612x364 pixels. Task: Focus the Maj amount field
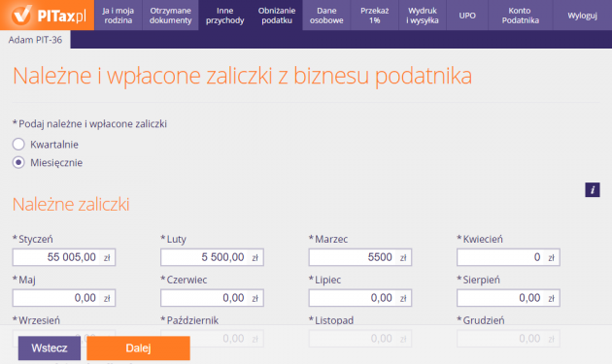click(64, 298)
